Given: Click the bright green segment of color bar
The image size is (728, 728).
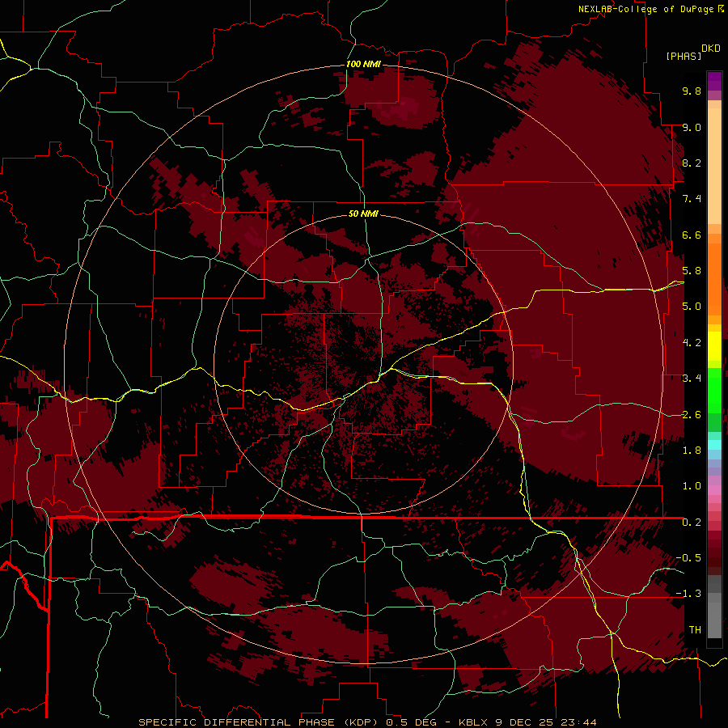Looking at the screenshot, I should [714, 391].
